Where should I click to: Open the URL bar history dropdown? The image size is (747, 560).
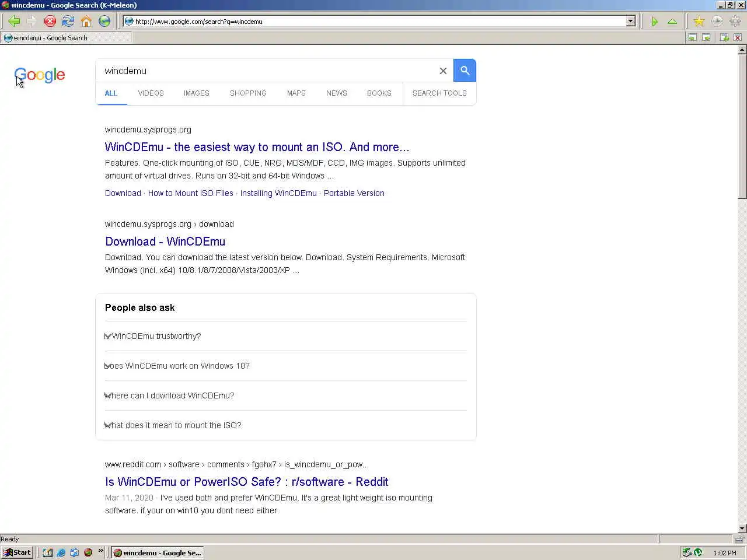click(630, 22)
